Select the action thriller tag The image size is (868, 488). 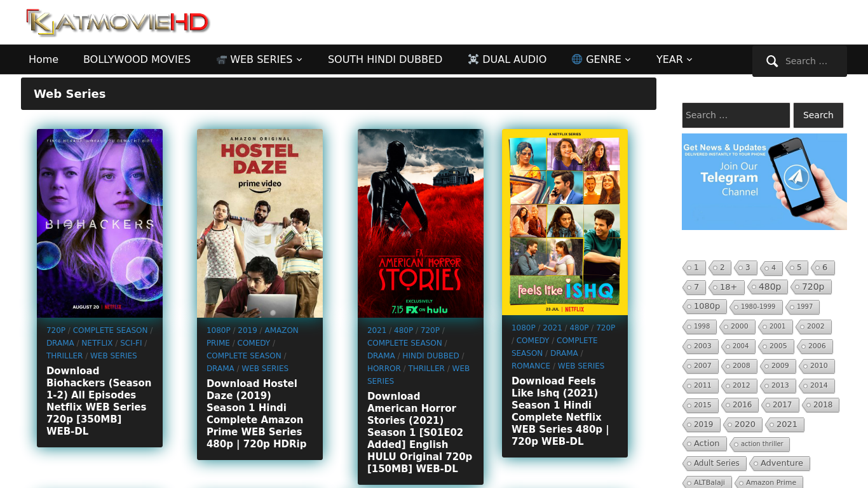[759, 444]
